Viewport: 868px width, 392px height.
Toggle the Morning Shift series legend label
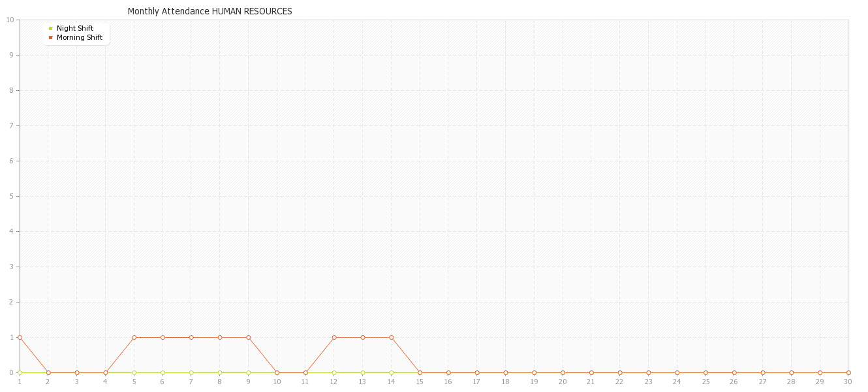click(x=79, y=37)
